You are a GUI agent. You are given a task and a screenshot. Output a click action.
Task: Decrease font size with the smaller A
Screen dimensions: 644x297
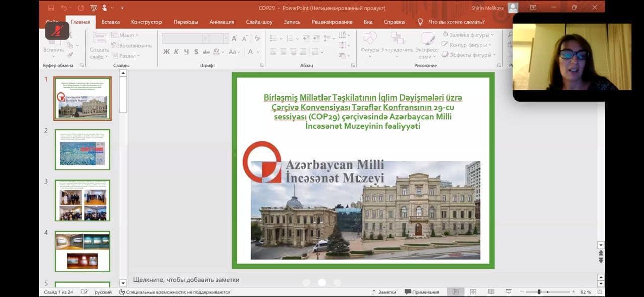(x=245, y=38)
